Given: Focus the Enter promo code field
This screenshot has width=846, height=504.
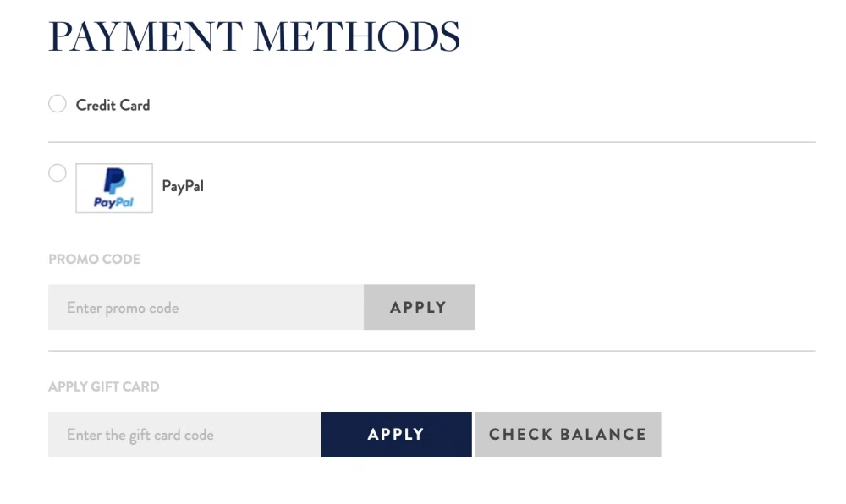Looking at the screenshot, I should point(206,308).
